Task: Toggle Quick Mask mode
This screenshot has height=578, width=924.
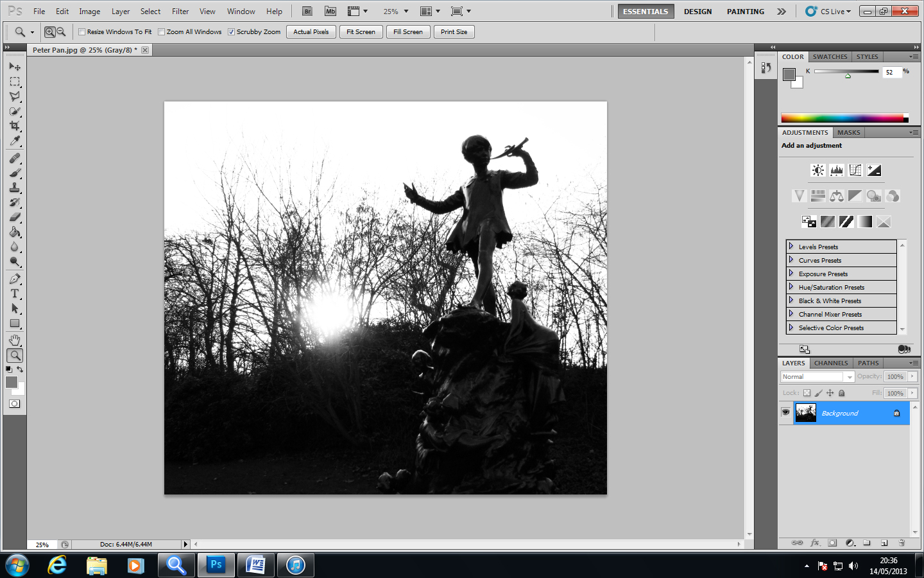Action: point(15,404)
